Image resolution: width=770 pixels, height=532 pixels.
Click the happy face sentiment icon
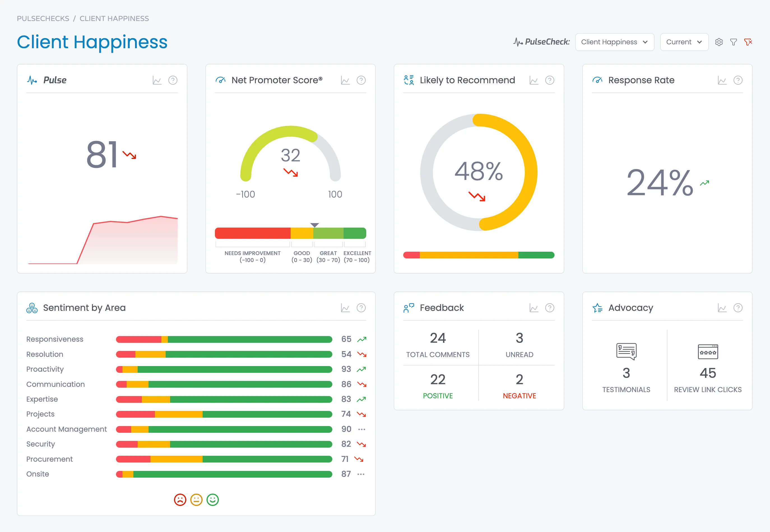coord(213,500)
